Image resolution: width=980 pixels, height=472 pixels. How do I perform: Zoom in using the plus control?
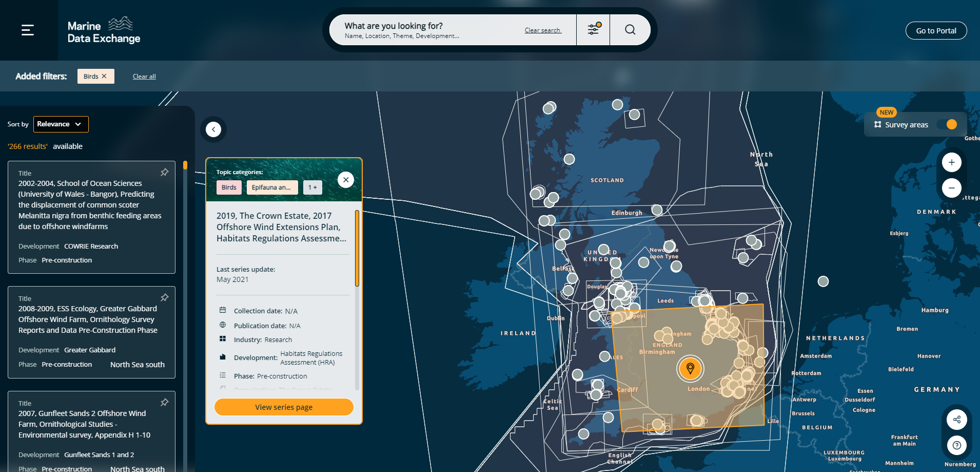(x=951, y=162)
